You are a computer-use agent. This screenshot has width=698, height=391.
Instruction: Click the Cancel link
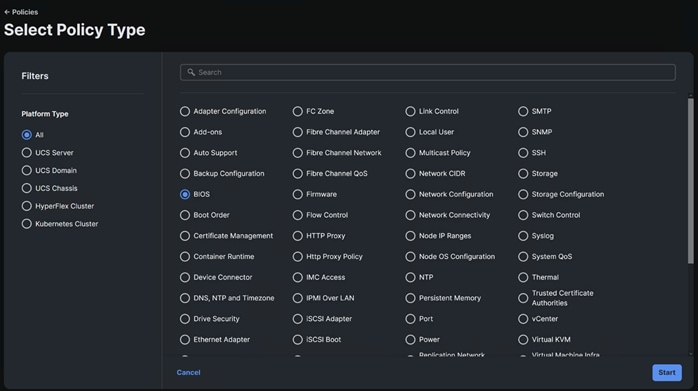[188, 372]
